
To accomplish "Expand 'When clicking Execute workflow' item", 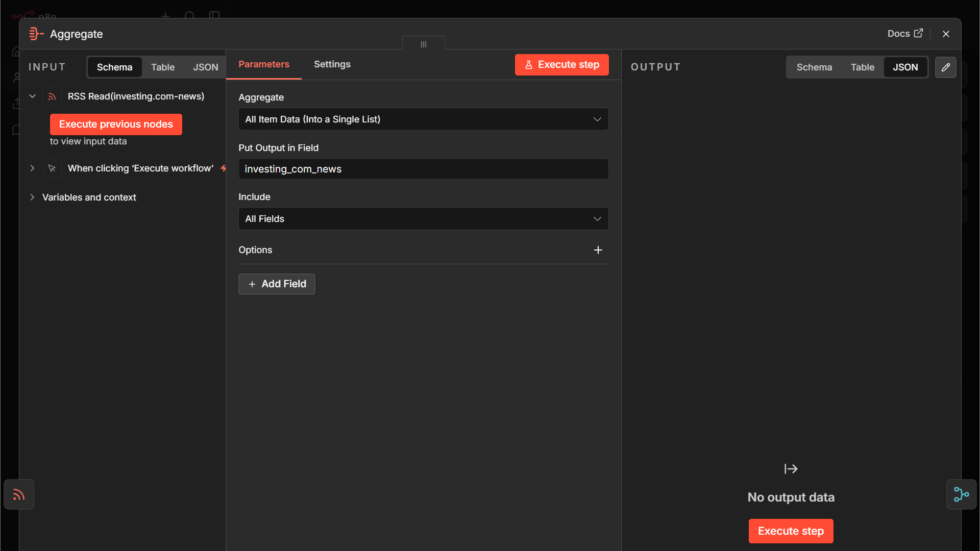I will click(32, 168).
